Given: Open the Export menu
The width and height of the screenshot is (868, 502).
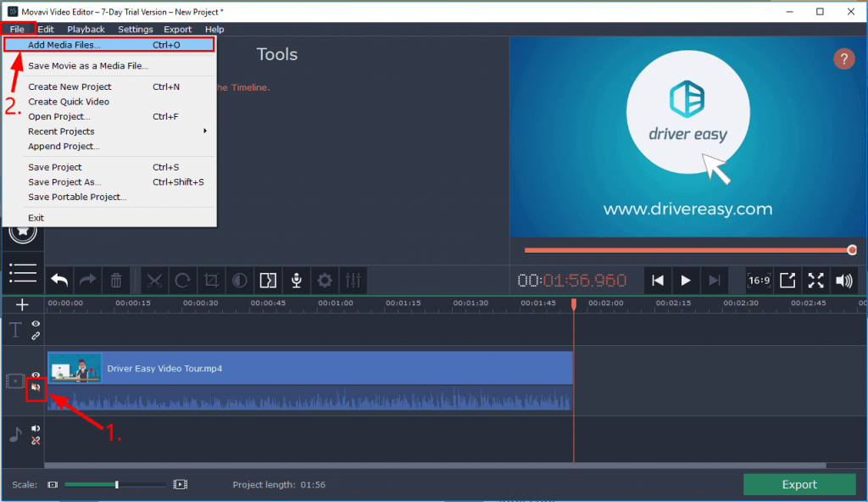Looking at the screenshot, I should pyautogui.click(x=178, y=30).
